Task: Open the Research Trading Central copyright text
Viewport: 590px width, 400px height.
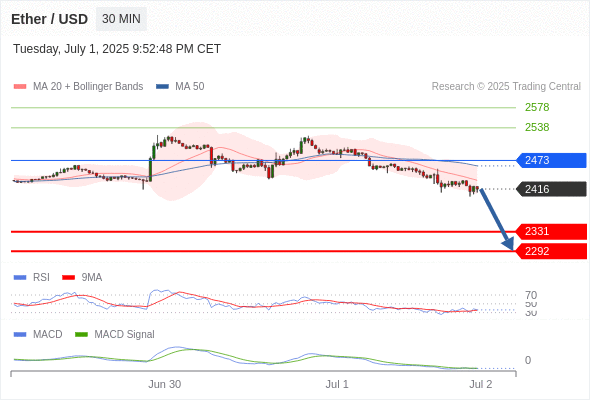Action: pos(506,87)
